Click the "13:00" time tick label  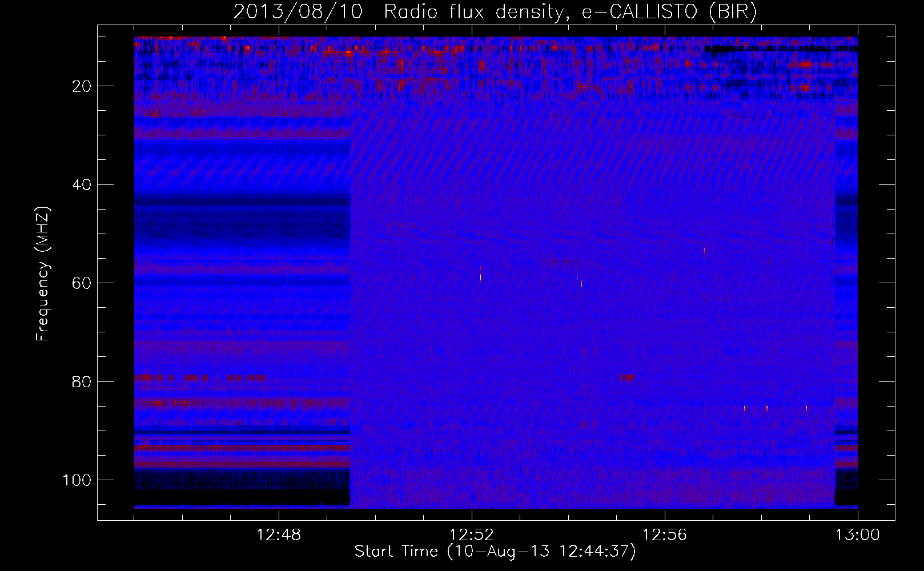858,535
